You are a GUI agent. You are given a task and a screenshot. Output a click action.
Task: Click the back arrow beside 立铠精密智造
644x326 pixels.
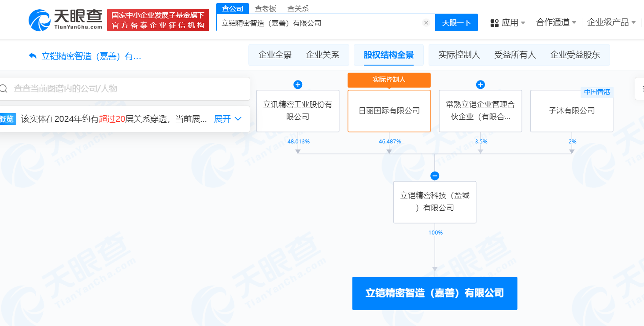point(32,55)
